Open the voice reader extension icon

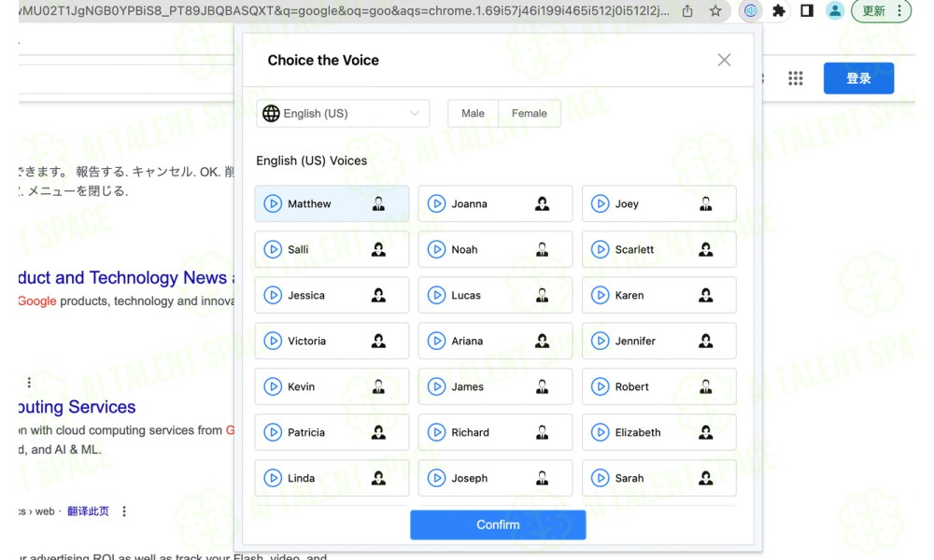click(751, 10)
